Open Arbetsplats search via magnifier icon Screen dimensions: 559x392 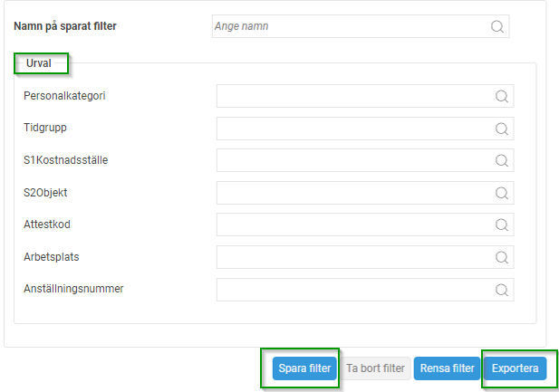502,257
